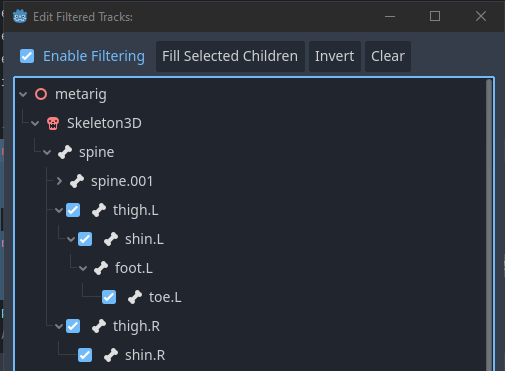Click the Godot logo icon in title bar
The image size is (505, 371).
[20, 16]
